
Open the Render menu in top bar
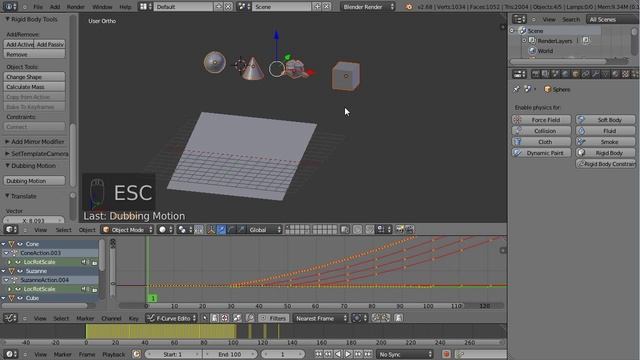[76, 7]
